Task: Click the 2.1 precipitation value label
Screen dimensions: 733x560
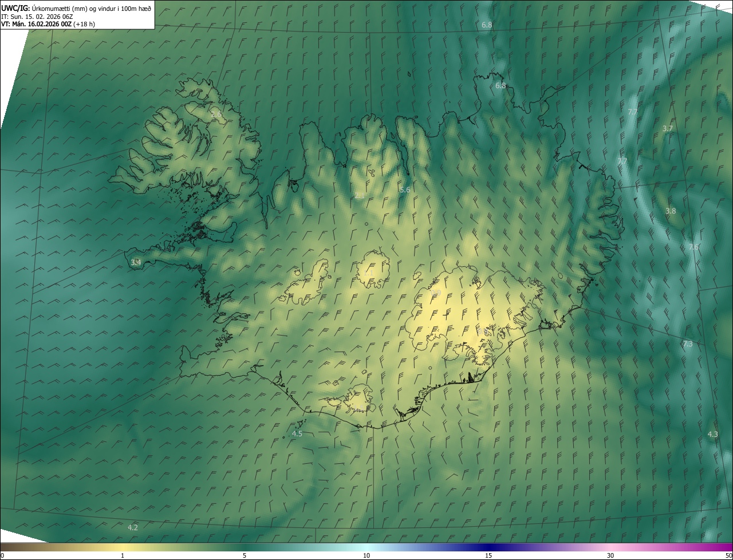Action: point(360,196)
